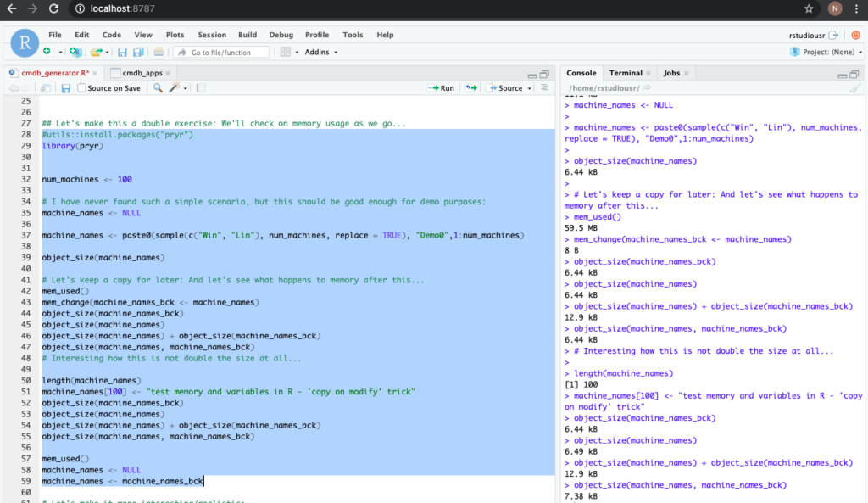Open the browser profile avatar N

[x=835, y=8]
